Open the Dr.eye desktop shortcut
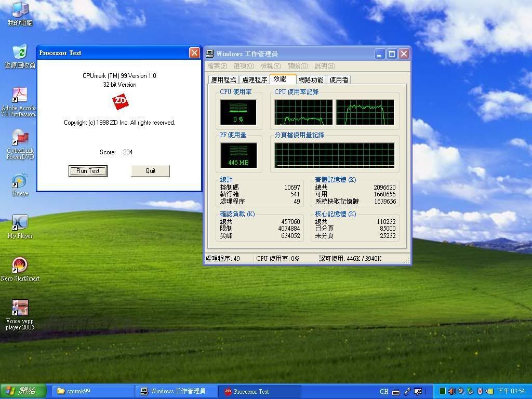Viewport: 532px width, 399px height. pyautogui.click(x=19, y=181)
